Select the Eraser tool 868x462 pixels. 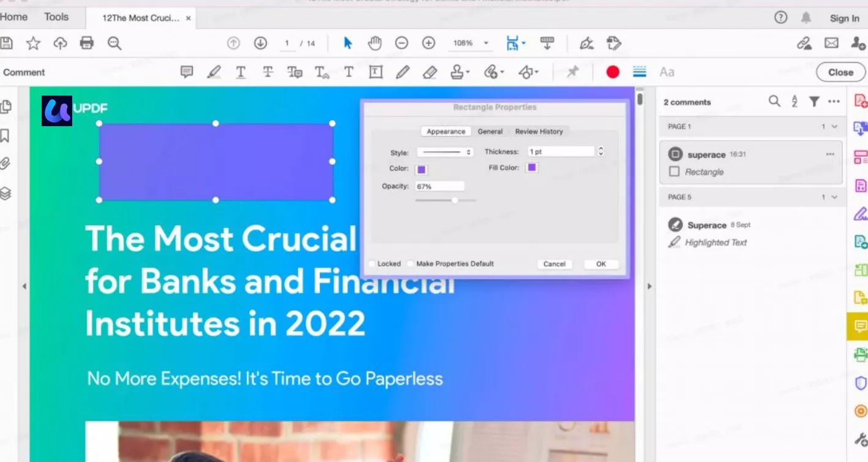(x=428, y=72)
